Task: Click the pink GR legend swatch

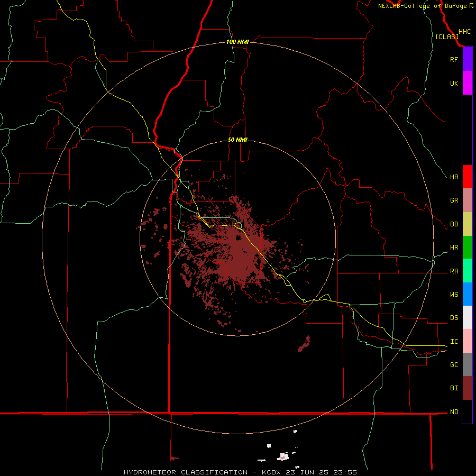Action: pos(467,200)
